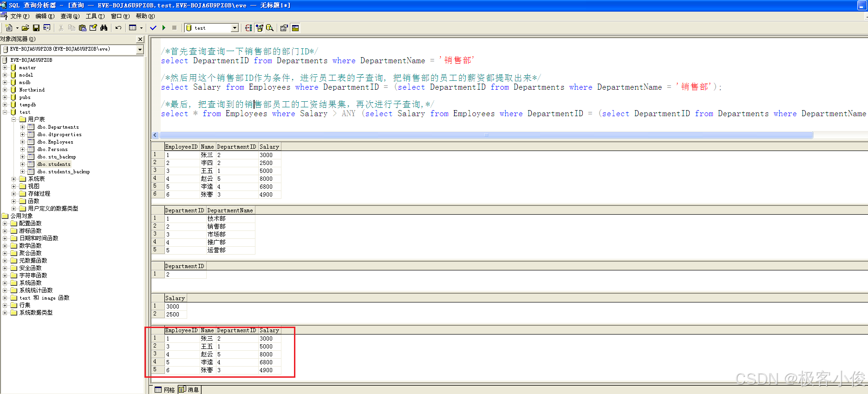868x394 pixels.
Task: Click the Northwind database cylinder icon
Action: [14, 90]
